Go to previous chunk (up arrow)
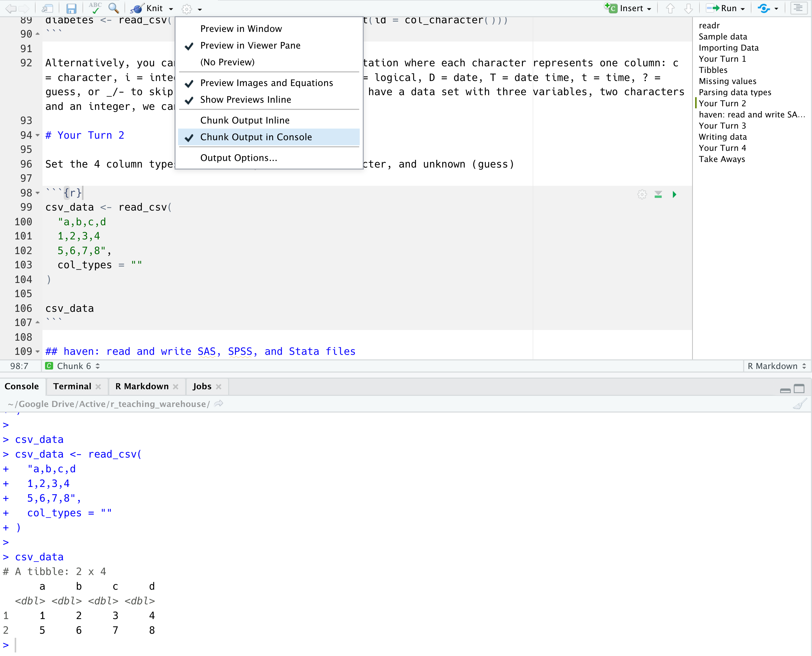 coord(670,8)
